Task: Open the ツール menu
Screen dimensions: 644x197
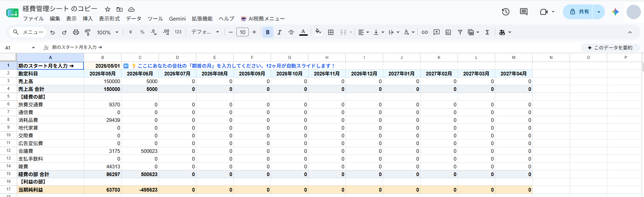Action: pos(155,19)
